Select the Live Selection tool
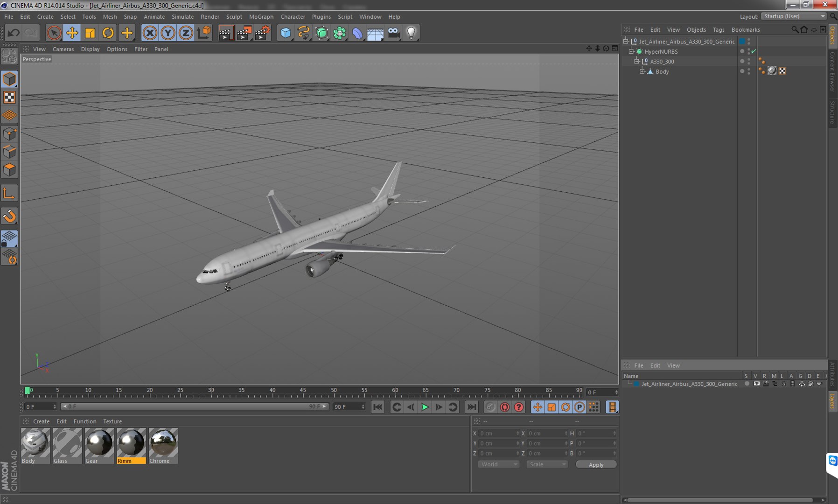This screenshot has width=838, height=504. pos(54,33)
